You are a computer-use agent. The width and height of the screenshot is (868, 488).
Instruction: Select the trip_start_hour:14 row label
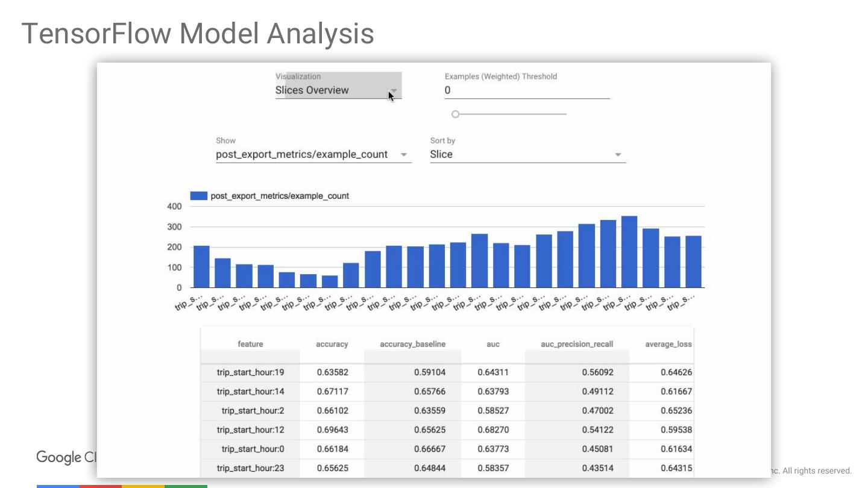[250, 392]
